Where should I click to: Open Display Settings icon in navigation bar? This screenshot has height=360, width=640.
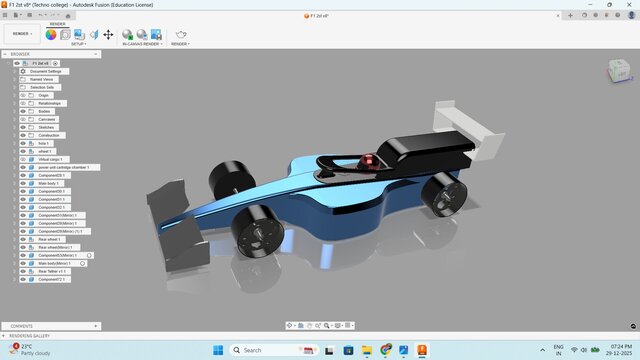coord(338,325)
